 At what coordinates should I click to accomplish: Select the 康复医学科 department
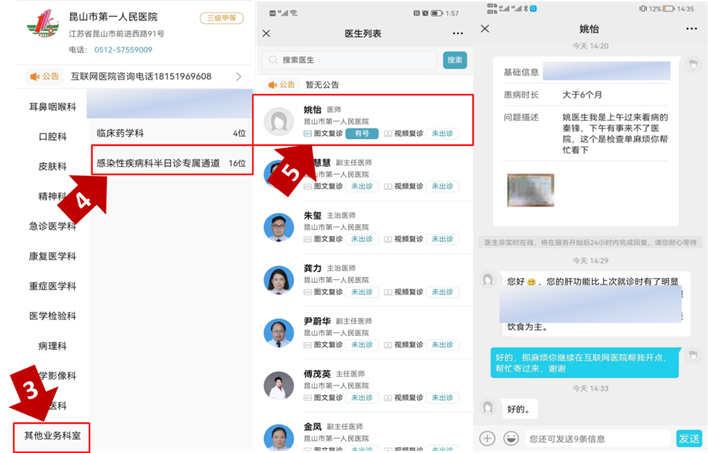click(x=52, y=256)
